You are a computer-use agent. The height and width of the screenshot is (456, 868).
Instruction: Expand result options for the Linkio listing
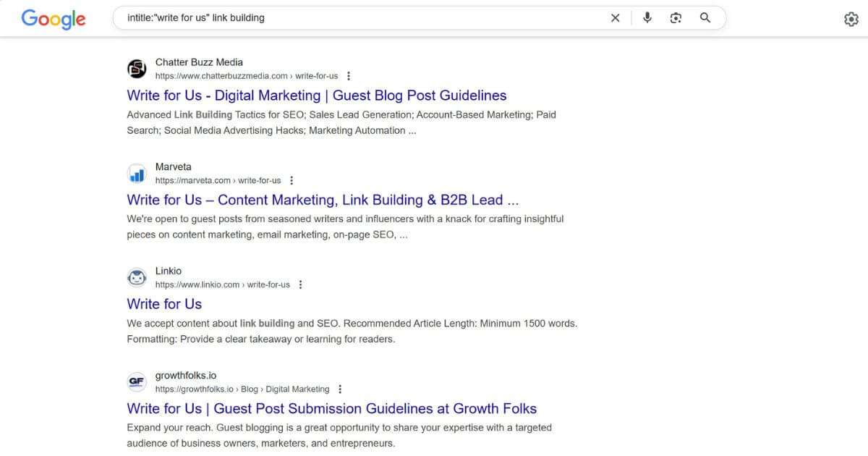point(300,284)
